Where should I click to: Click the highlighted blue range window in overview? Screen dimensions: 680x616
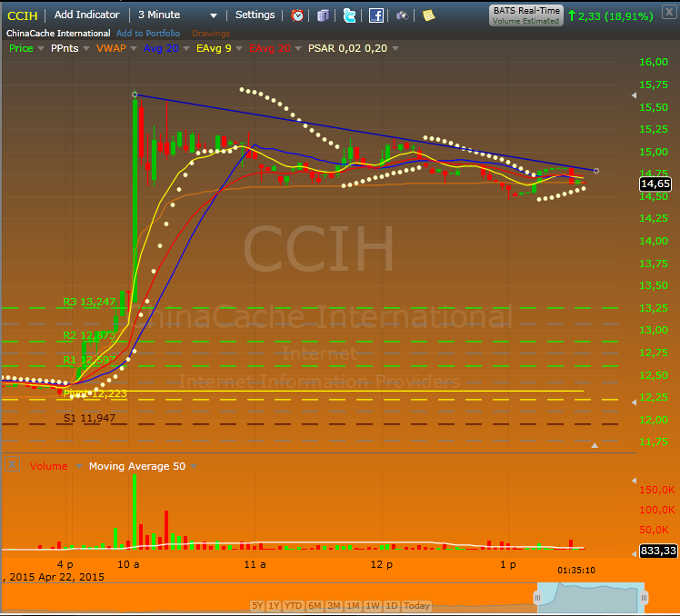point(591,598)
